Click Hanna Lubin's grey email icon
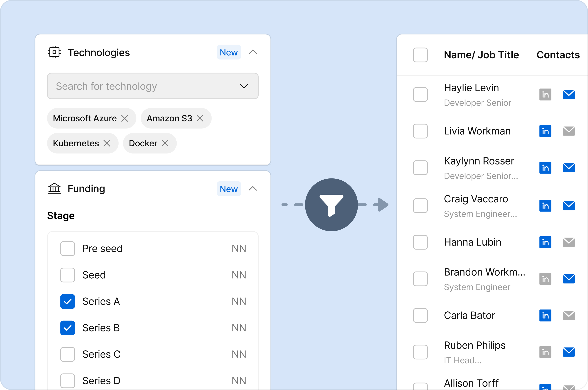The height and width of the screenshot is (390, 588). pyautogui.click(x=569, y=242)
